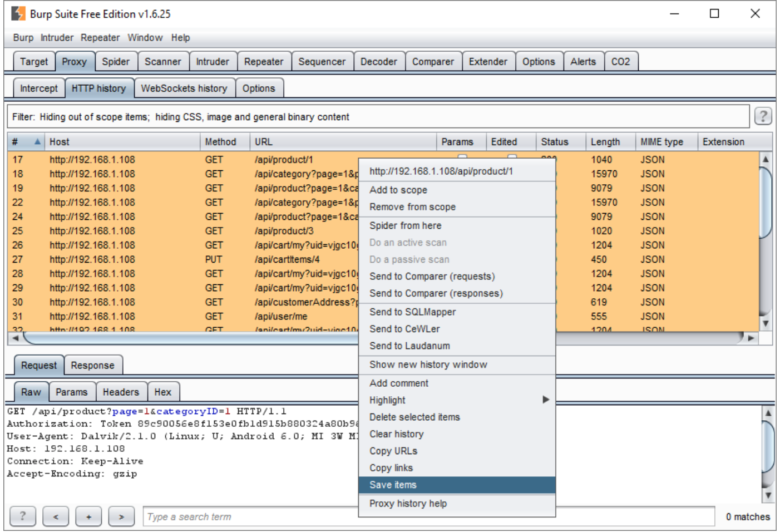Screen dimensions: 780x532
Task: Choose Send to Comparer (requests)
Action: click(x=457, y=276)
